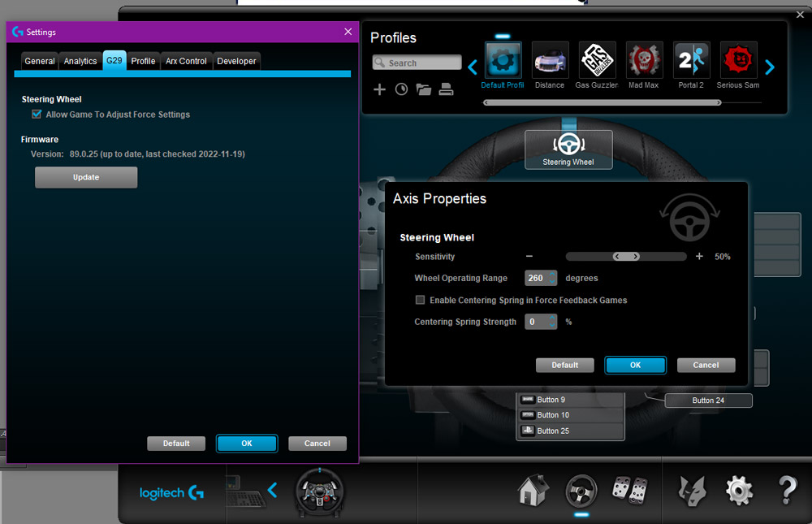Screen dimensions: 812x524
Task: Select the keyboard device icon in the bottom bar
Action: tap(245, 492)
